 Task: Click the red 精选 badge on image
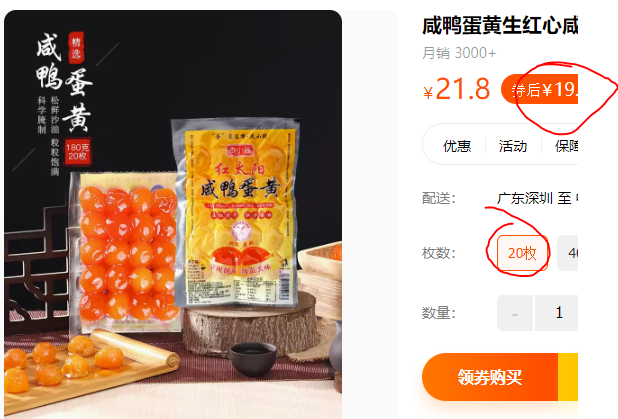coord(76,47)
